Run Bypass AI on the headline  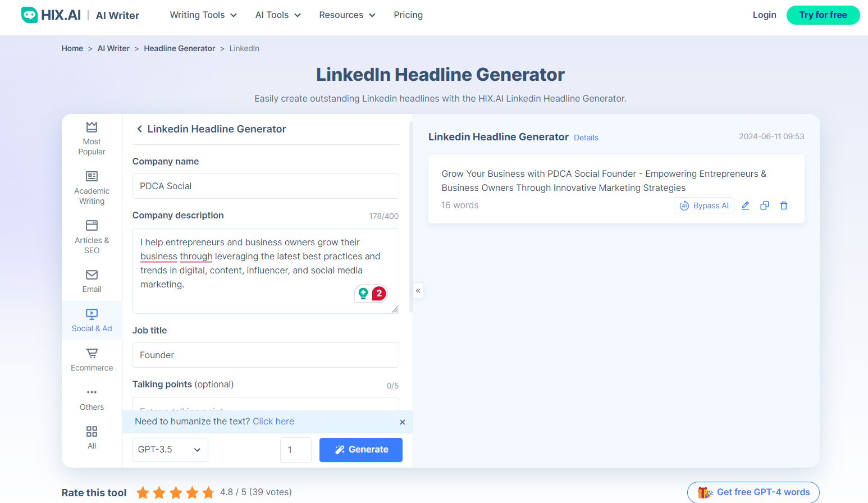pos(703,205)
